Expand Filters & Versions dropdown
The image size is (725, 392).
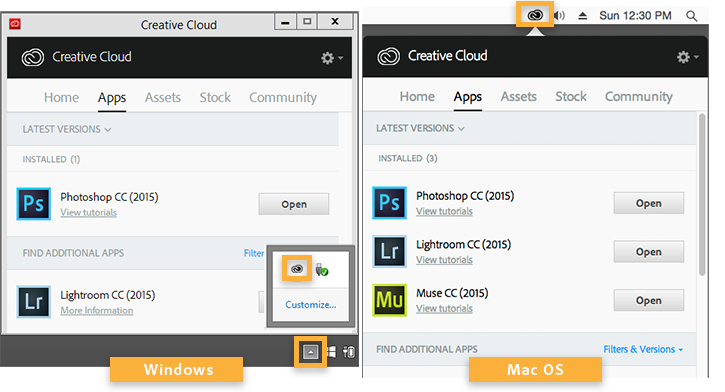(643, 349)
